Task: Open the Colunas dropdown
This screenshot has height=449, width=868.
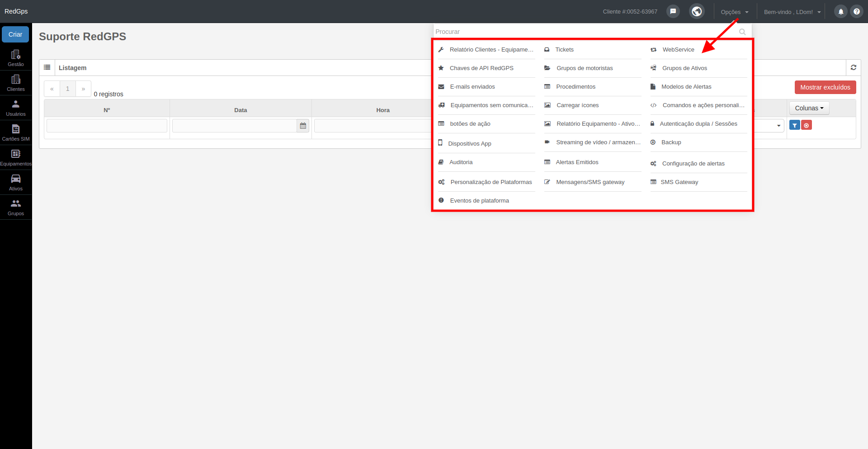Action: coord(809,108)
